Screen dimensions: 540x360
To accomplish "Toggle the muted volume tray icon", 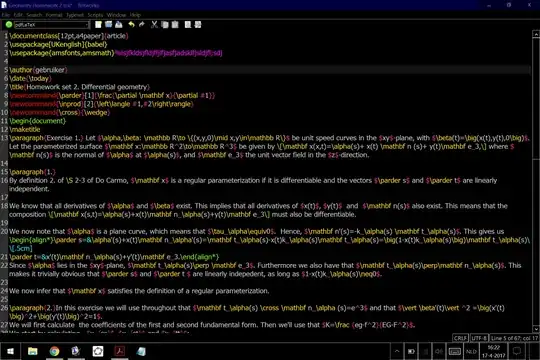I will (439, 351).
